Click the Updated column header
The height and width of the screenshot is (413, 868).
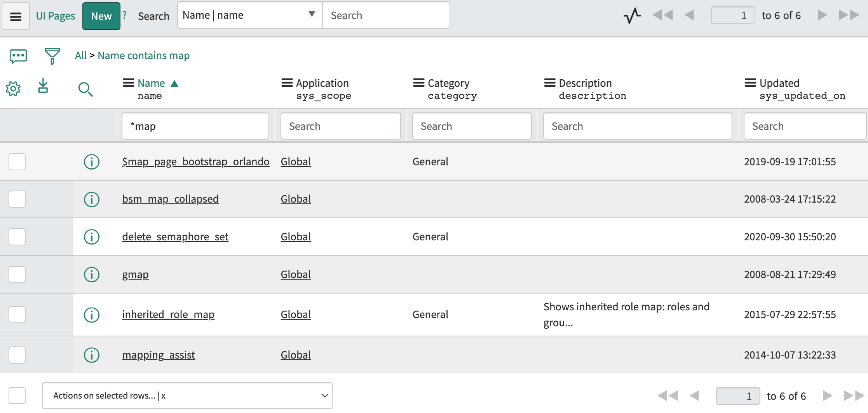[x=779, y=83]
